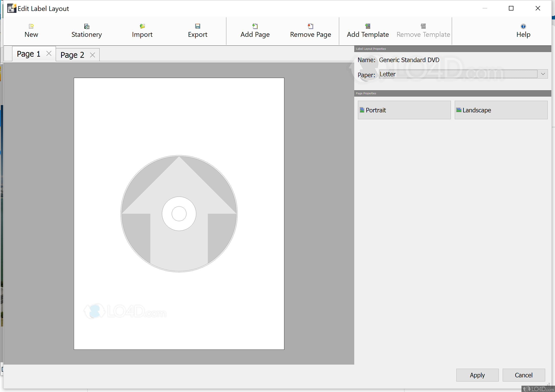Cancel the Edit Label Layout dialog
The image size is (555, 392).
(523, 375)
